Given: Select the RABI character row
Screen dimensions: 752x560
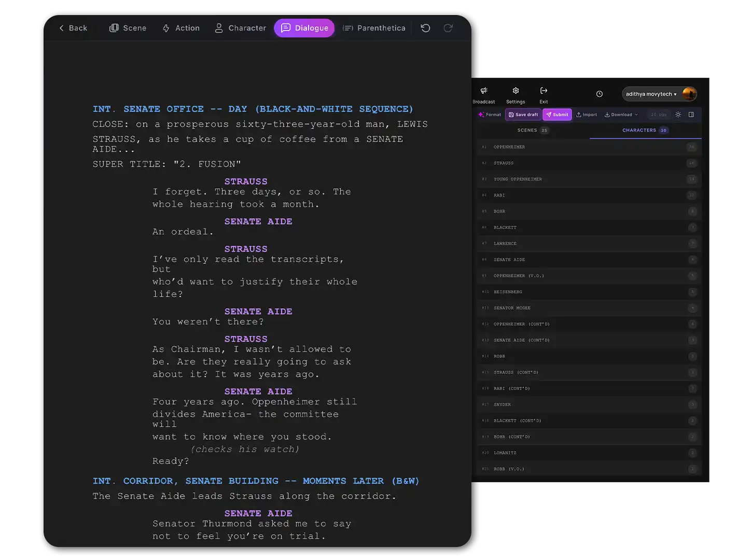Looking at the screenshot, I should pyautogui.click(x=589, y=195).
